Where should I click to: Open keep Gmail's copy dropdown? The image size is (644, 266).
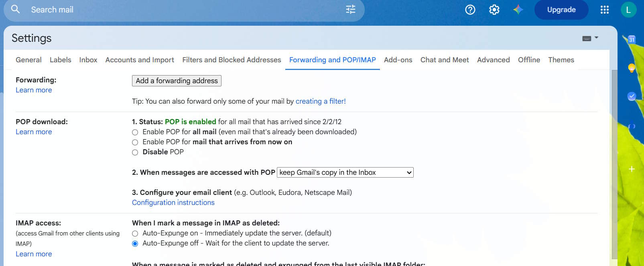(345, 172)
